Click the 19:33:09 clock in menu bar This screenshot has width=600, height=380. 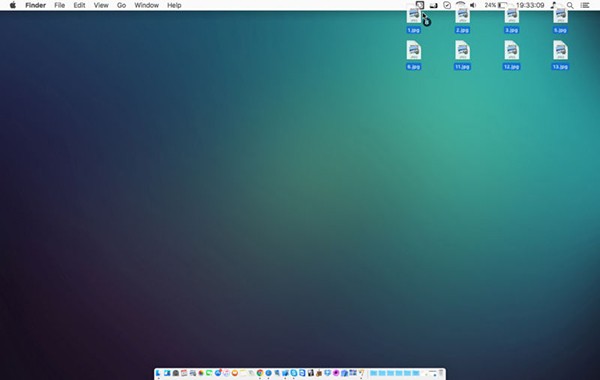[x=530, y=5]
